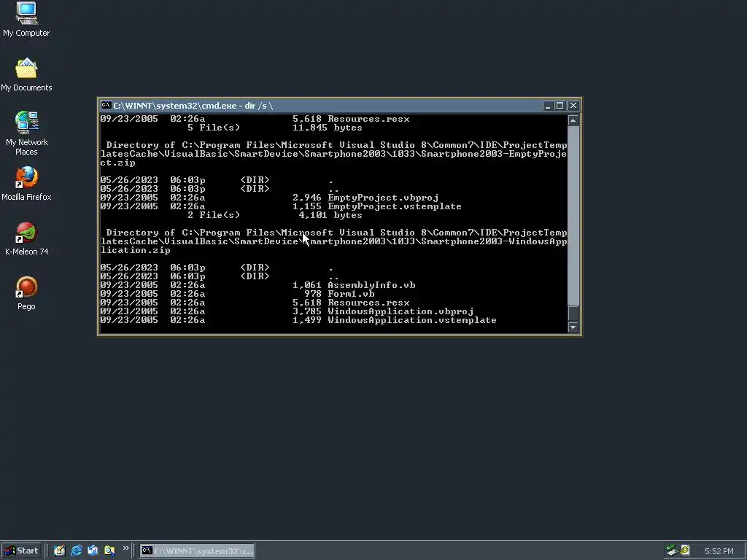Click Form1.vb in console listing
747x560 pixels.
351,294
